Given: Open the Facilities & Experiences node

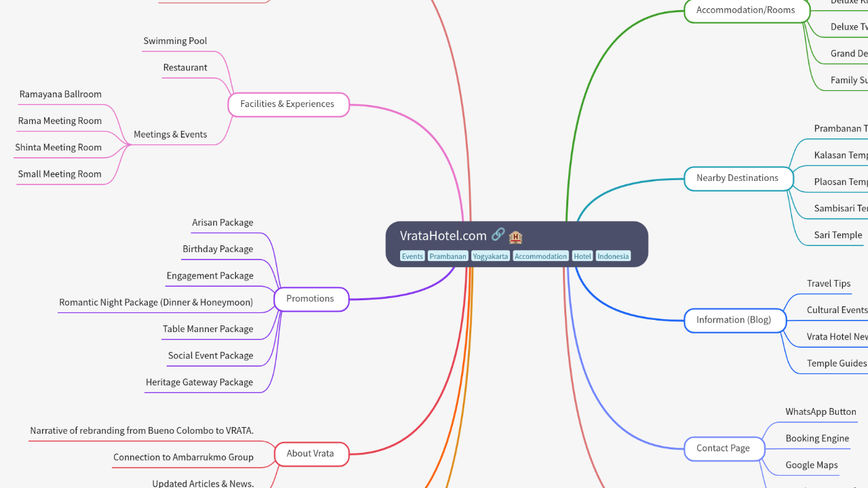Looking at the screenshot, I should pos(288,104).
